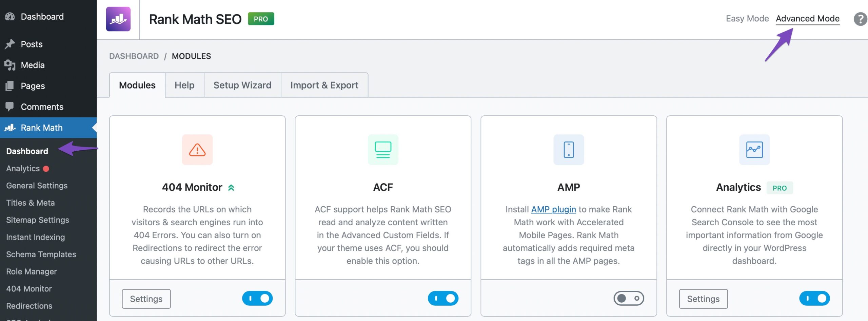The height and width of the screenshot is (321, 868).
Task: Click the Rank Math sidebar chart icon
Action: pyautogui.click(x=10, y=128)
